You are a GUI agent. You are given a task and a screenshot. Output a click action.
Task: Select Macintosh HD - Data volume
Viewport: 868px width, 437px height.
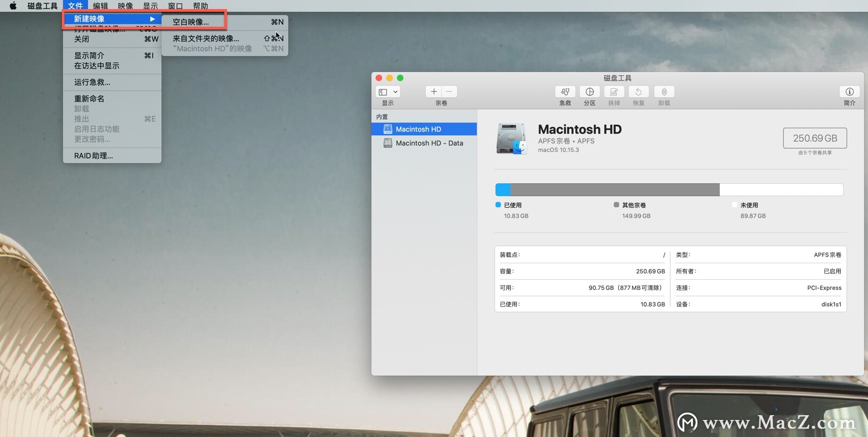(x=424, y=143)
